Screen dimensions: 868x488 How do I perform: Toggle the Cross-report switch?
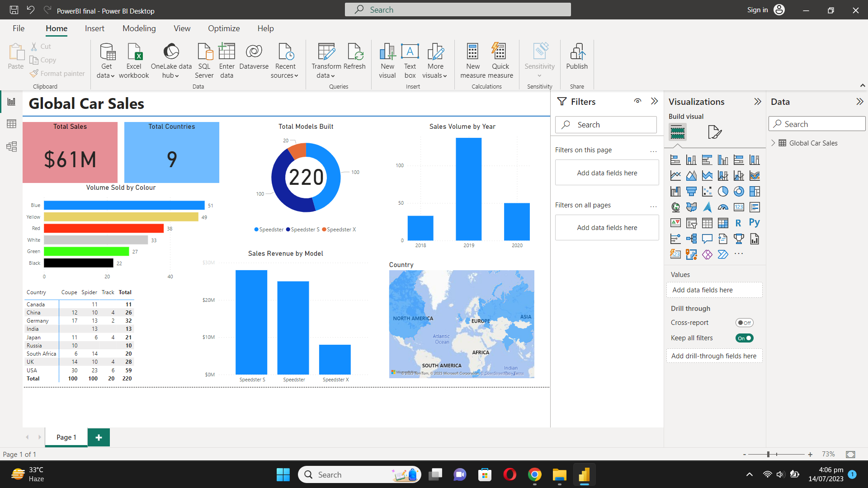744,323
